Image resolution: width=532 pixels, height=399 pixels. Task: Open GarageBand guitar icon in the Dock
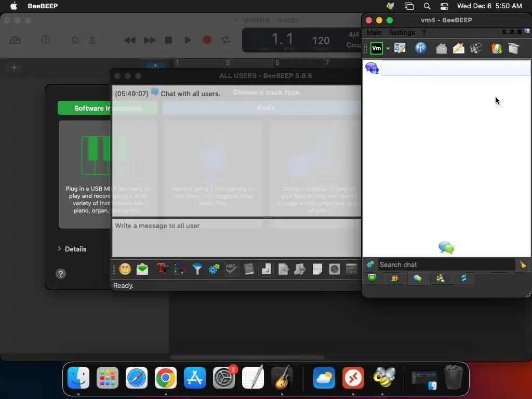[x=282, y=377]
